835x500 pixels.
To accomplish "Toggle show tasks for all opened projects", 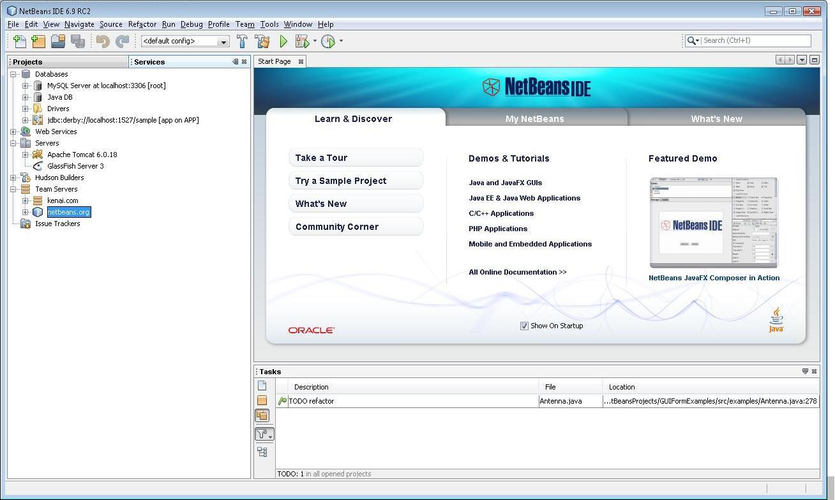I will [x=262, y=415].
